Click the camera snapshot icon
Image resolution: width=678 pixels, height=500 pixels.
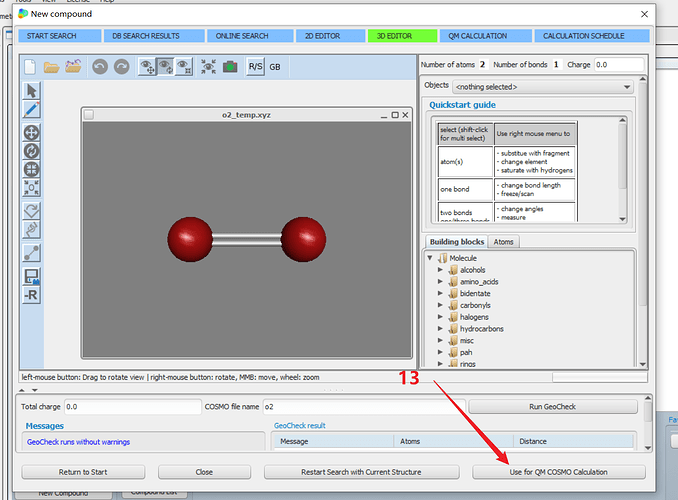230,67
